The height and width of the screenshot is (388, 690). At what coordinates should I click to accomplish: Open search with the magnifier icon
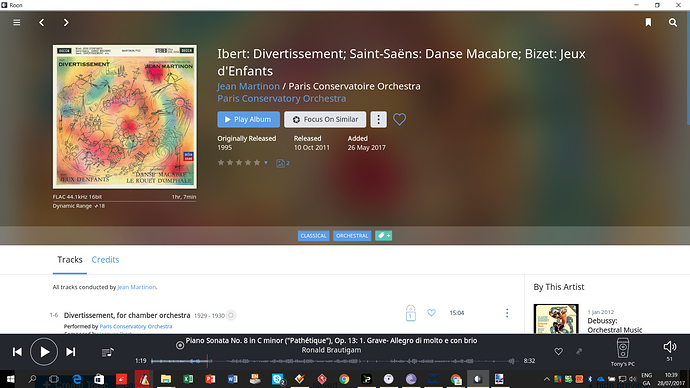[x=673, y=22]
